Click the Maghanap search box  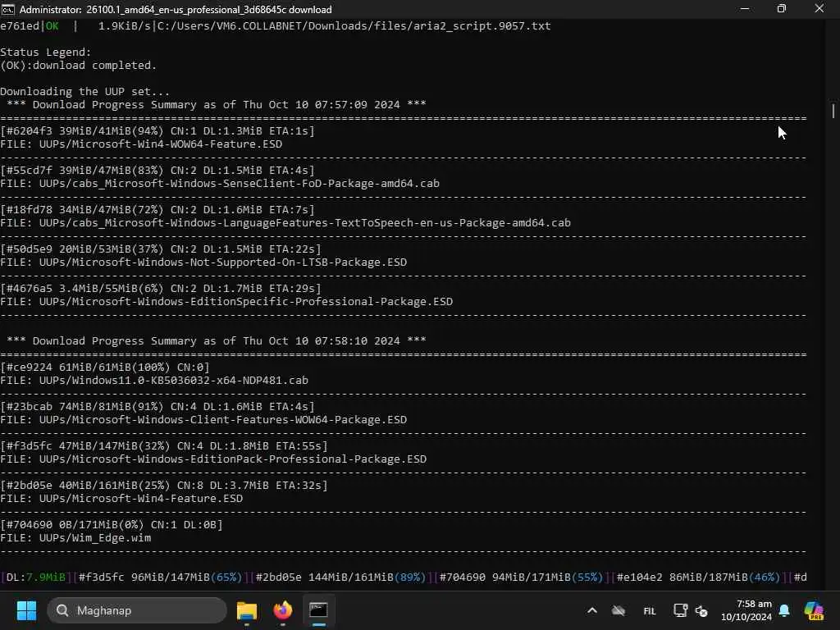coord(137,610)
